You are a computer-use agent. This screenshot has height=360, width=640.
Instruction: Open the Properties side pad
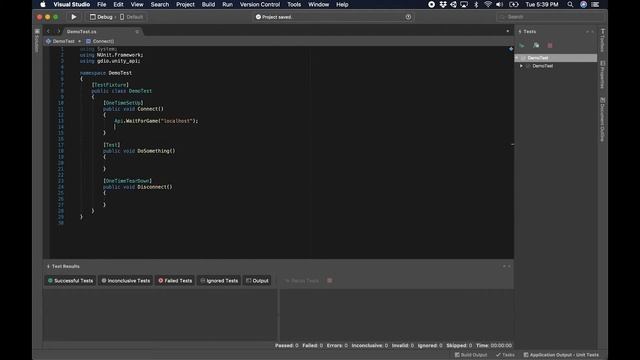(602, 75)
